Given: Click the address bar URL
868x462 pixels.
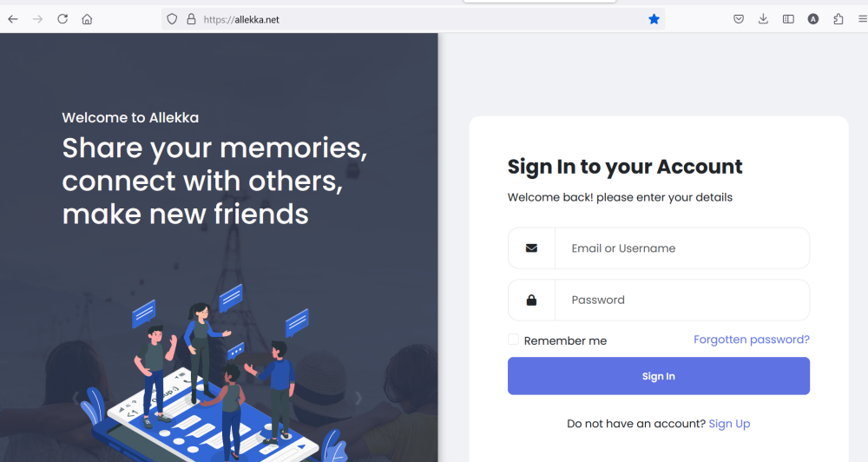Looking at the screenshot, I should coord(241,19).
